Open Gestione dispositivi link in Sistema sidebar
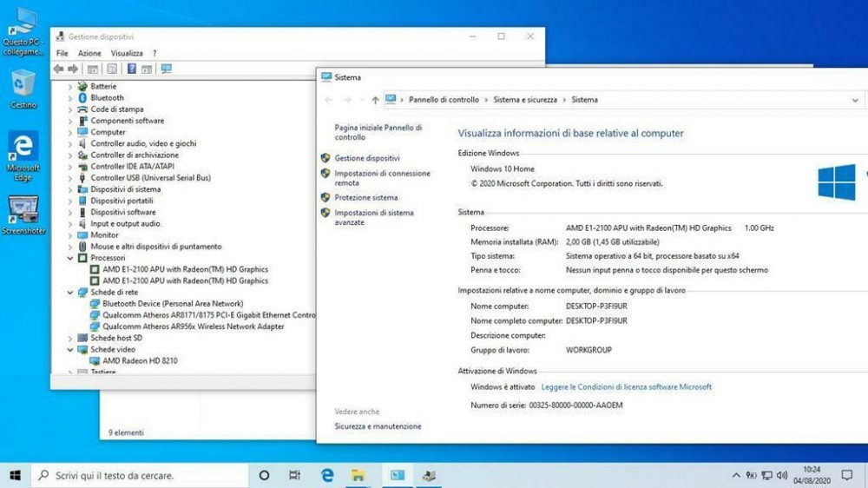 [366, 158]
